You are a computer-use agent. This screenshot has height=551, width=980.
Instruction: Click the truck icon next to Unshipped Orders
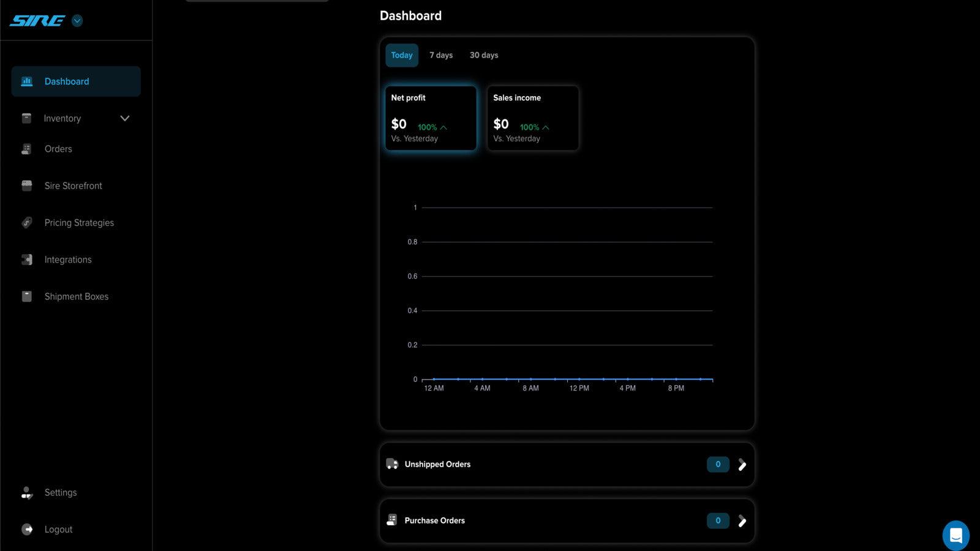click(393, 464)
